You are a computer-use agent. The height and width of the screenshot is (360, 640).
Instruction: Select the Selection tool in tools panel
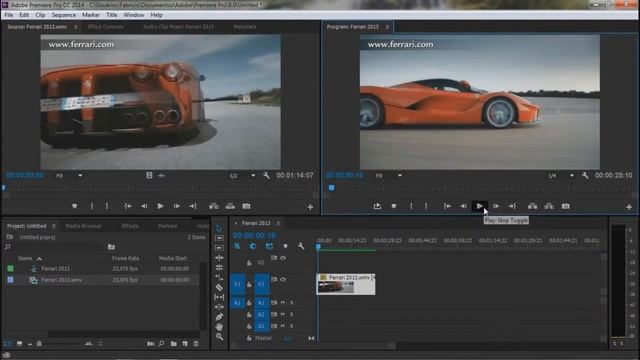tap(219, 228)
